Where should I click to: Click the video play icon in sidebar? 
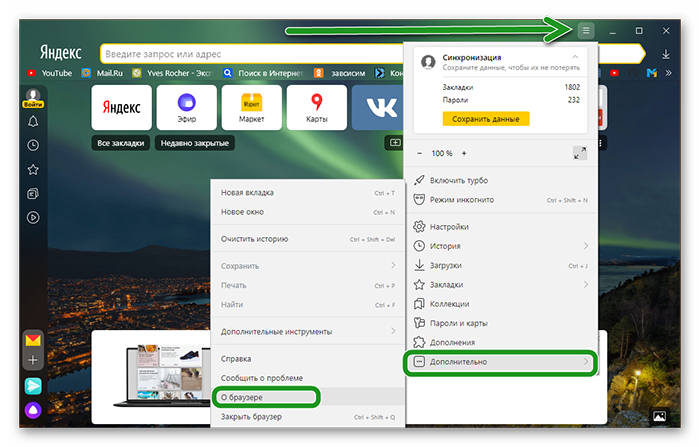[33, 217]
